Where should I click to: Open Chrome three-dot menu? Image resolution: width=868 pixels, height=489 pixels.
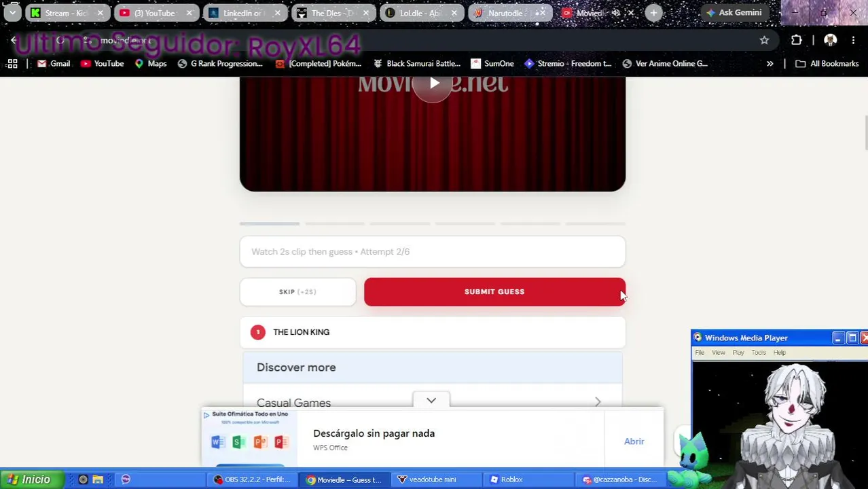pyautogui.click(x=854, y=41)
